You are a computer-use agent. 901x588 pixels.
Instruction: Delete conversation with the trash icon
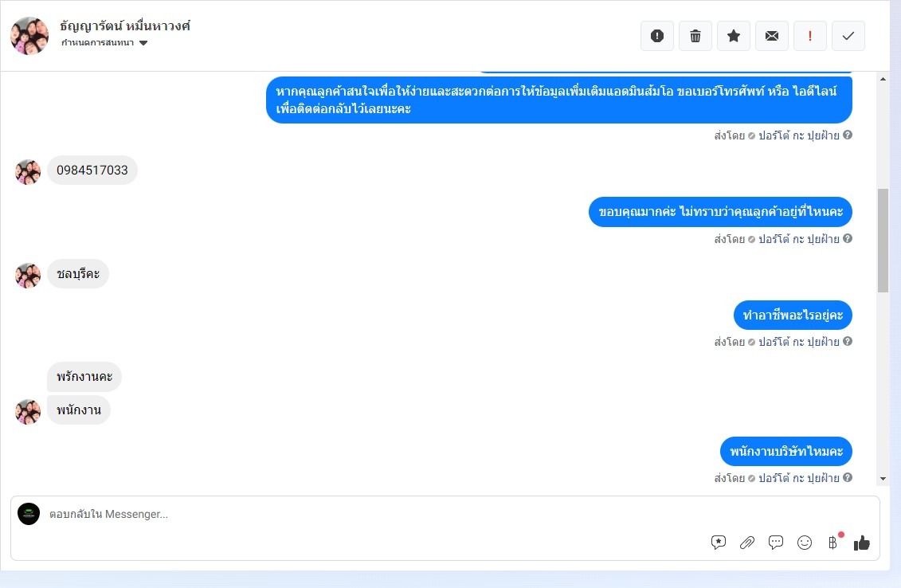[695, 36]
